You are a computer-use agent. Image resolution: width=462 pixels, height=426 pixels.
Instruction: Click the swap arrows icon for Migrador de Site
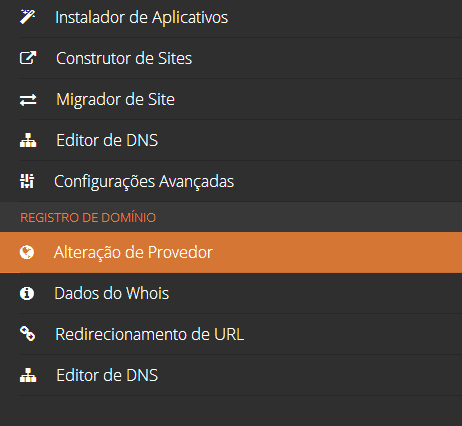[28, 99]
